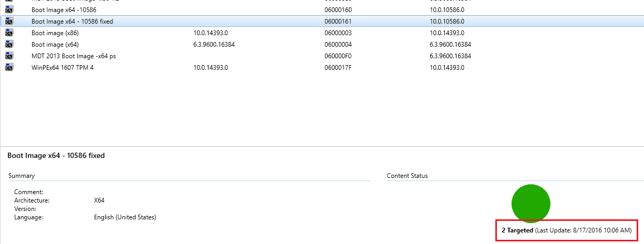This screenshot has width=644, height=244.
Task: Select the WinPEx64 1607 TPM 4 entry
Action: click(63, 68)
